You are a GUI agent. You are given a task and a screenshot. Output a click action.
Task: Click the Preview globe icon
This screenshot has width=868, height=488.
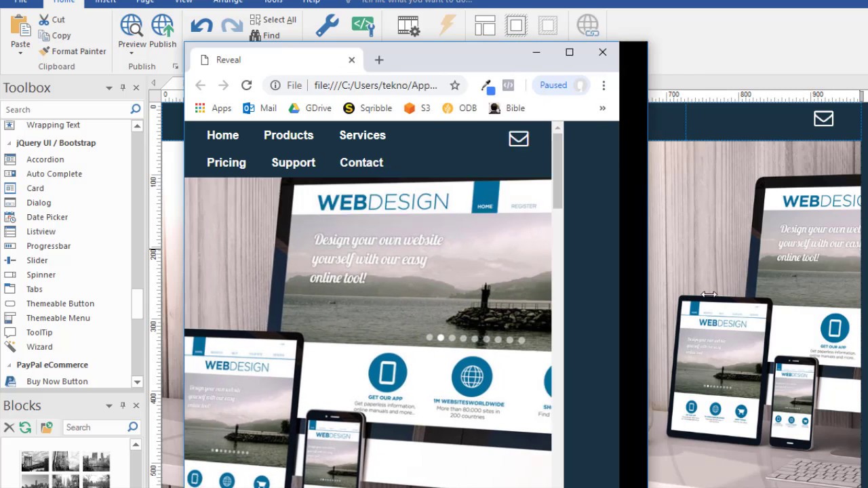(x=132, y=26)
